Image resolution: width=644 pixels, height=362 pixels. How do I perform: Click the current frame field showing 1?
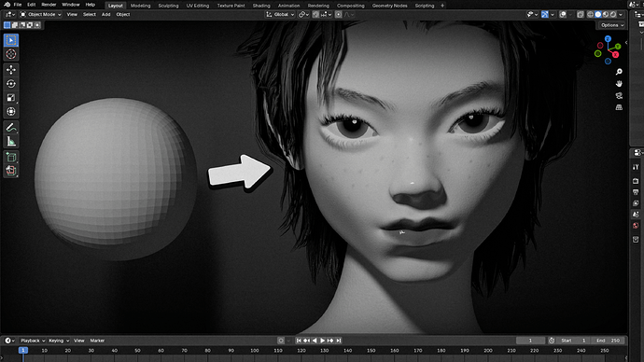(x=530, y=341)
